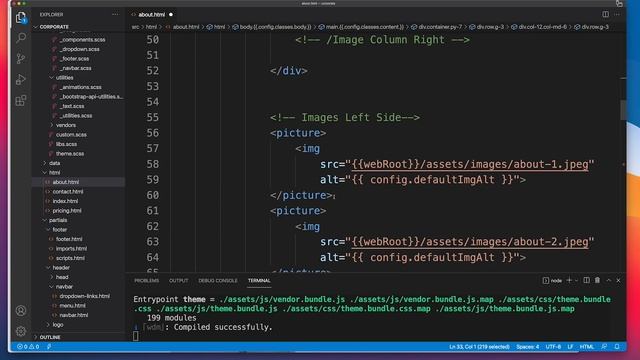Expand the OUTLINE section
Viewport: 640px width, 360px height.
click(50, 337)
